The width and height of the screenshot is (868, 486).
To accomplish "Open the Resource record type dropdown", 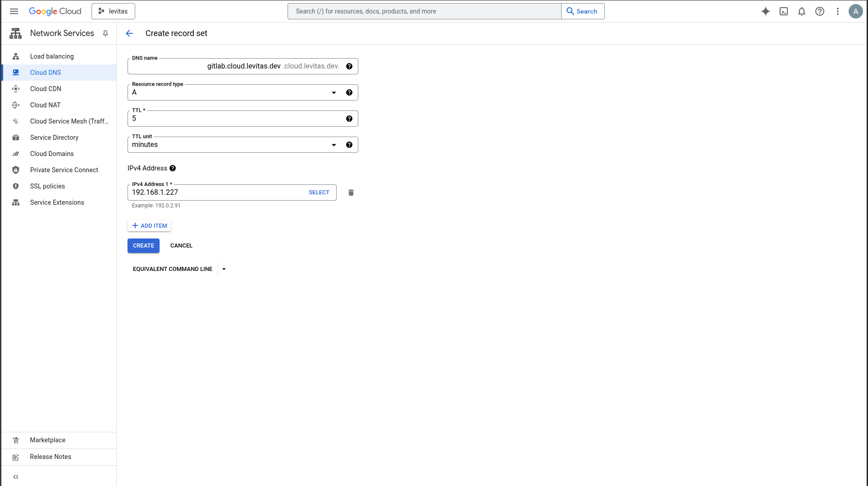I will [243, 92].
